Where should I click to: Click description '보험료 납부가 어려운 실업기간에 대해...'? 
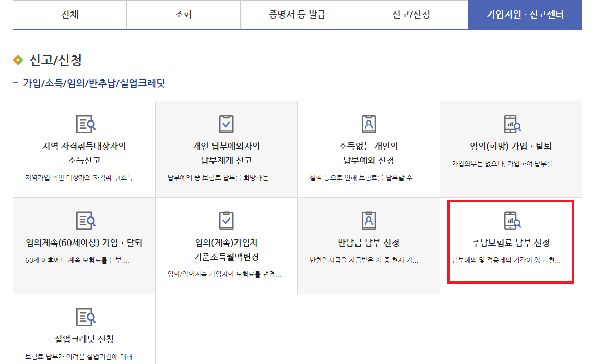81,357
